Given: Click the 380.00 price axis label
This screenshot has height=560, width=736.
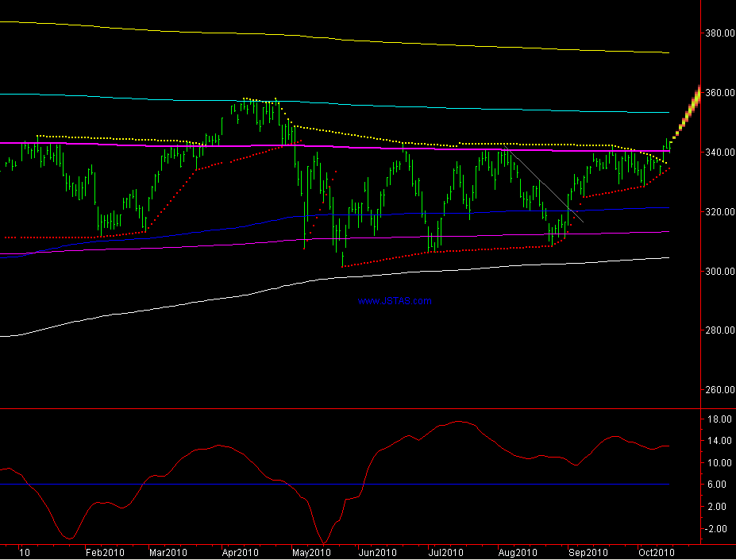Looking at the screenshot, I should 718,33.
